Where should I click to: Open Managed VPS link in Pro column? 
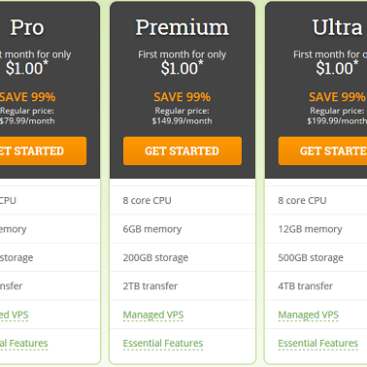click(x=14, y=315)
